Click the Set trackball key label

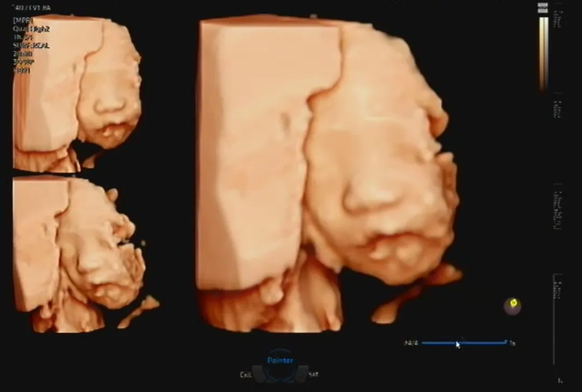tap(313, 375)
